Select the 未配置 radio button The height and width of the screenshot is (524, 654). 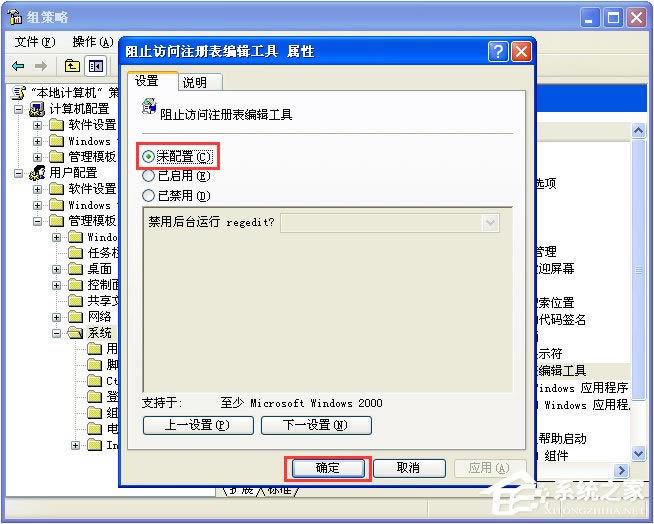coord(148,157)
